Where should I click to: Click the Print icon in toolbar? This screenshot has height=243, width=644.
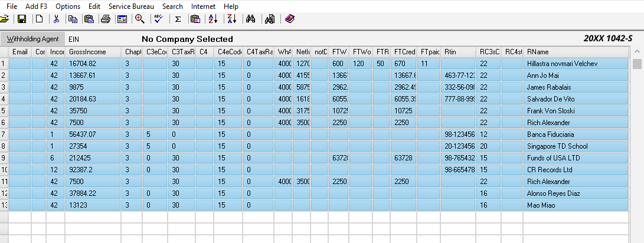105,19
